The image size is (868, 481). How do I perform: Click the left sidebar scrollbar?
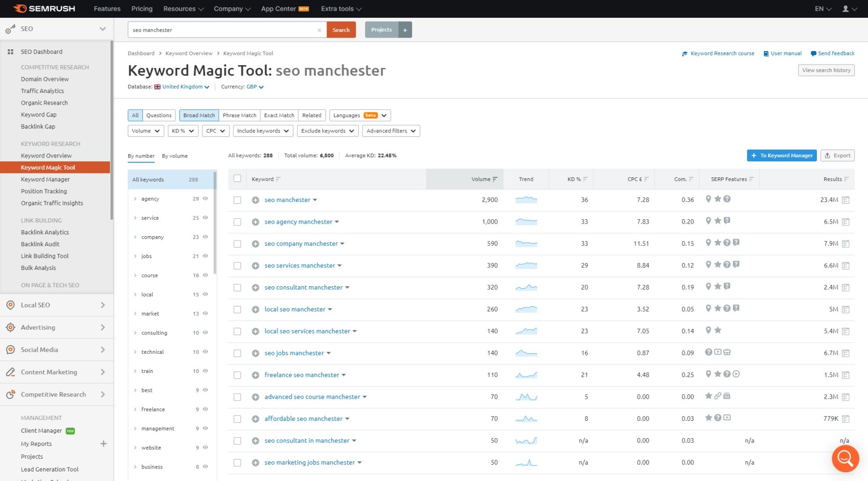pos(112,130)
